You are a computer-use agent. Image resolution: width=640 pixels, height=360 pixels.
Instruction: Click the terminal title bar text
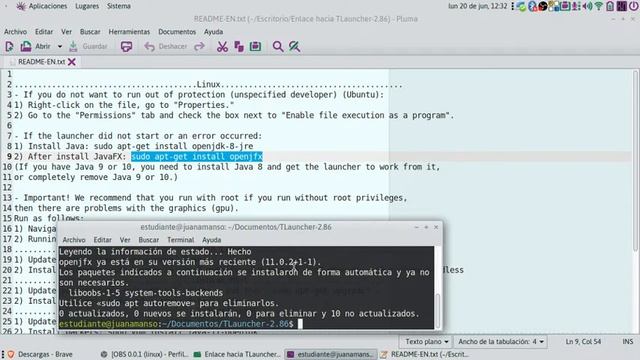coord(236,227)
